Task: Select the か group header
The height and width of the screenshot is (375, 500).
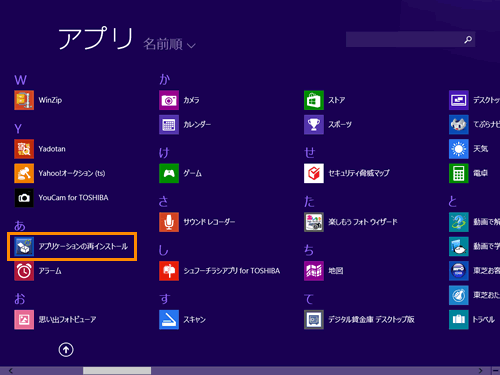Action: pyautogui.click(x=165, y=79)
